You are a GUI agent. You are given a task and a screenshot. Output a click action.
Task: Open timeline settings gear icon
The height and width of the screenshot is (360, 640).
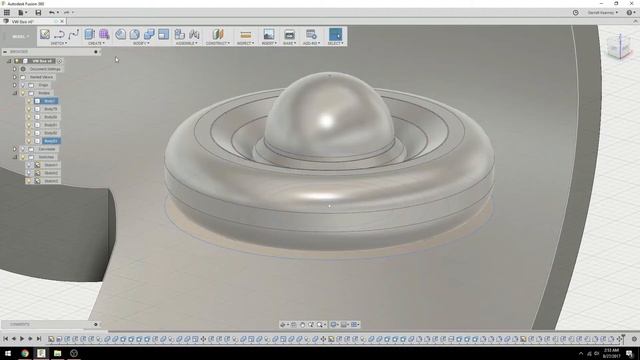634,339
